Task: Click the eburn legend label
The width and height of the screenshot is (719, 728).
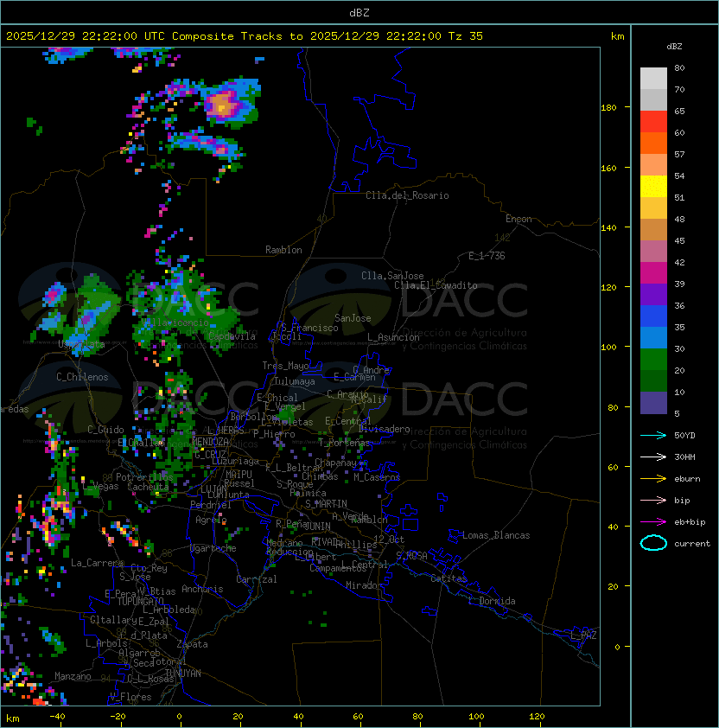Action: [x=687, y=479]
